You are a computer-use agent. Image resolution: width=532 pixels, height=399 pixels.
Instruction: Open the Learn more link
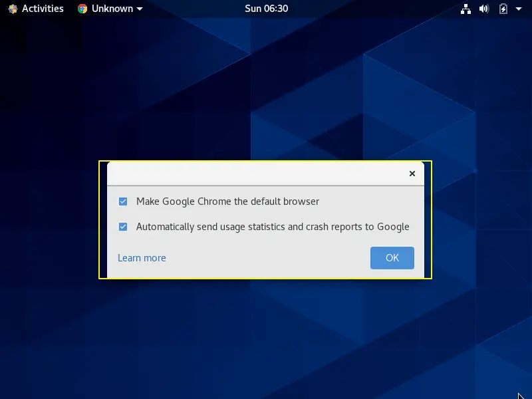142,258
